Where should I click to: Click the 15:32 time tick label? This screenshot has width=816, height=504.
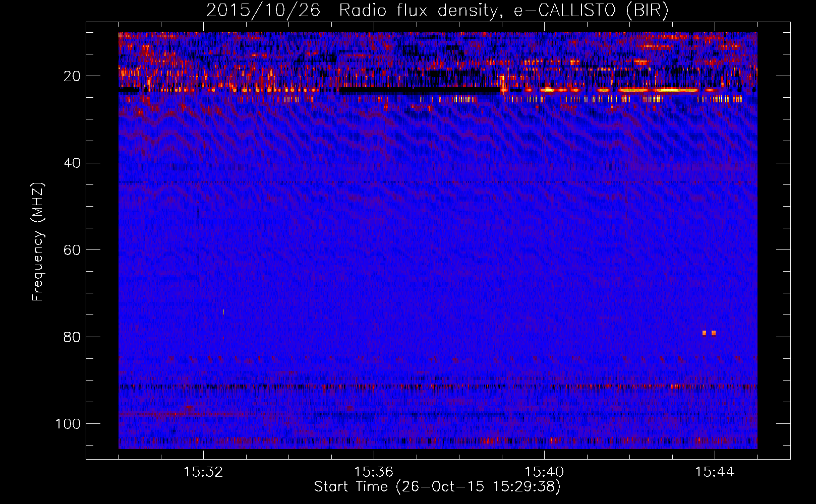click(203, 472)
